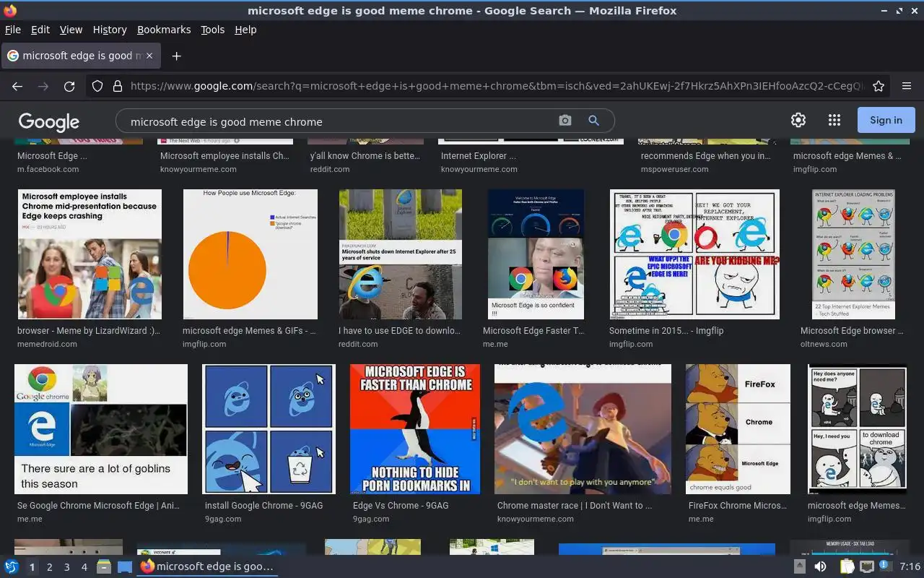Open 'I don't want to play' meme image

(x=583, y=429)
